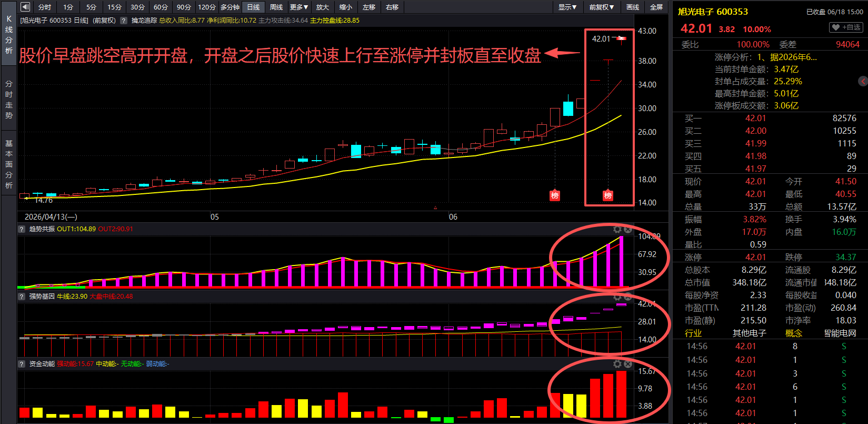Viewport: 868px width, 424px height.
Task: Open help icon for 趋势共振 indicator
Action: (x=22, y=229)
